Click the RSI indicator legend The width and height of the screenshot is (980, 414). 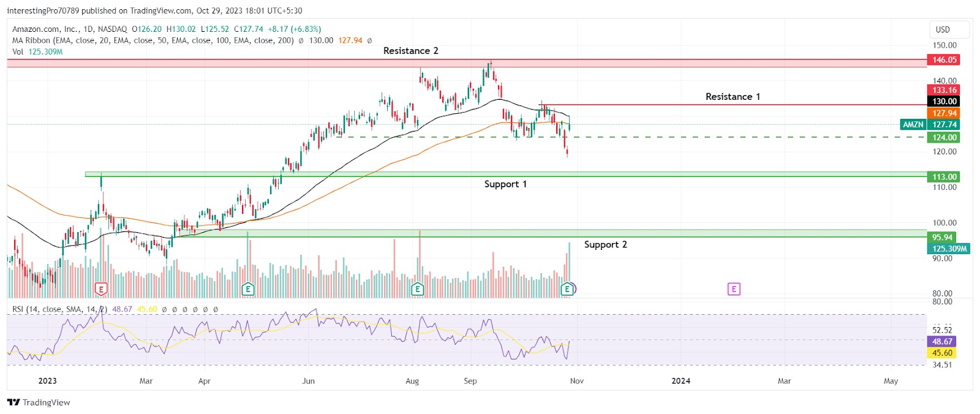pyautogui.click(x=59, y=309)
